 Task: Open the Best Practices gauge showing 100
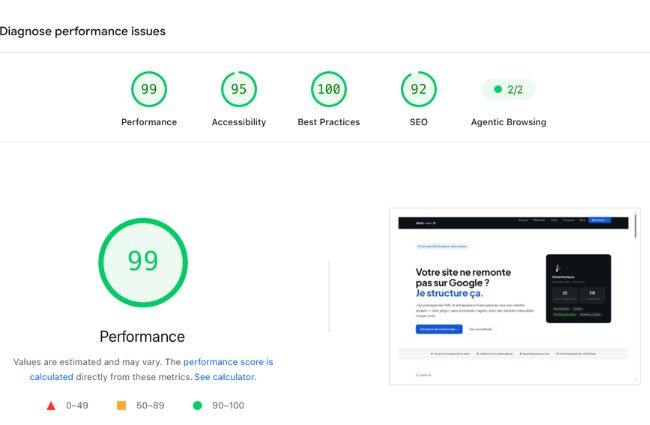[x=329, y=89]
